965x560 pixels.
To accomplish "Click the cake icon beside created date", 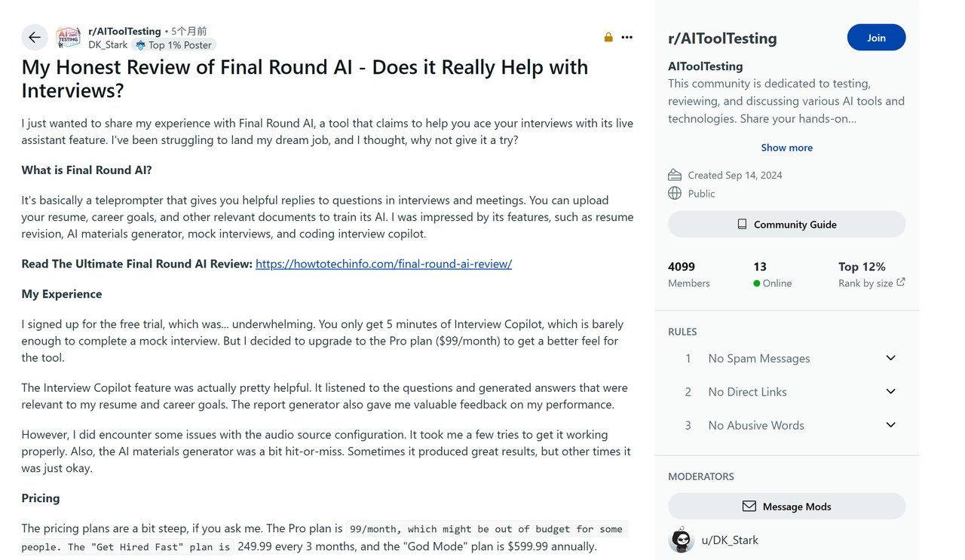I will [675, 175].
